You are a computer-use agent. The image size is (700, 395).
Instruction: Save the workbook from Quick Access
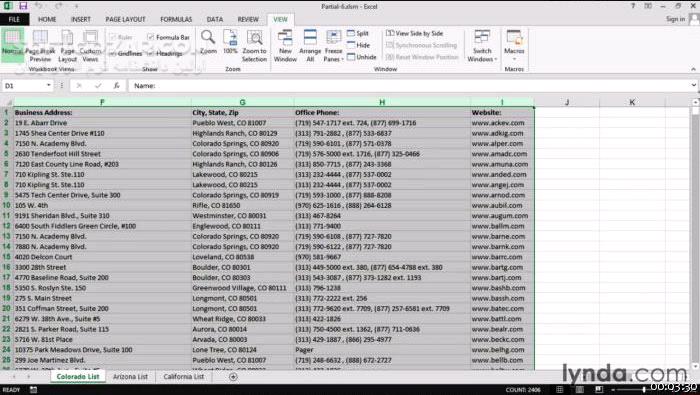click(x=23, y=6)
